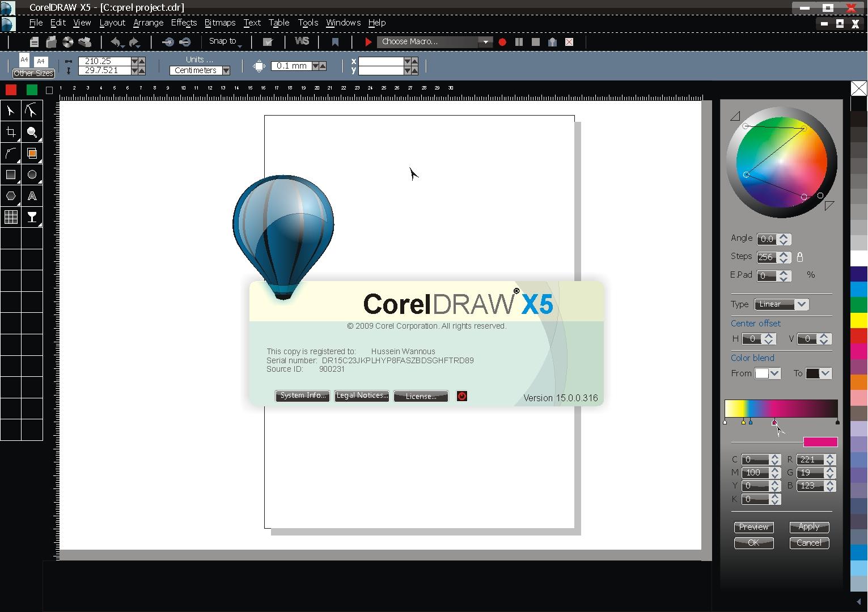
Task: Select the Zoom tool
Action: pyautogui.click(x=32, y=132)
